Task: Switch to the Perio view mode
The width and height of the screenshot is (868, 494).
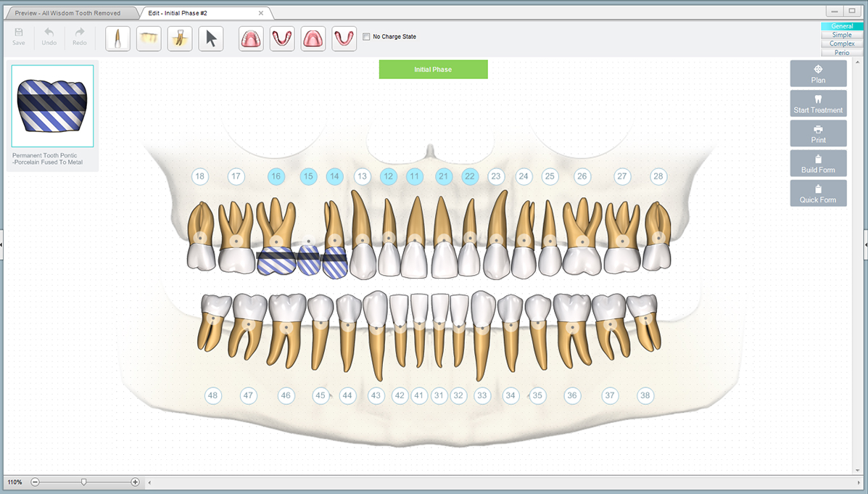Action: [x=841, y=52]
